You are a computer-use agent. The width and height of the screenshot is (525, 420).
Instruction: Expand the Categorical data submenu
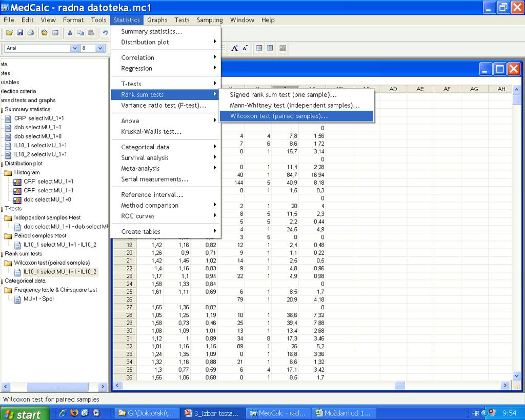[x=166, y=147]
